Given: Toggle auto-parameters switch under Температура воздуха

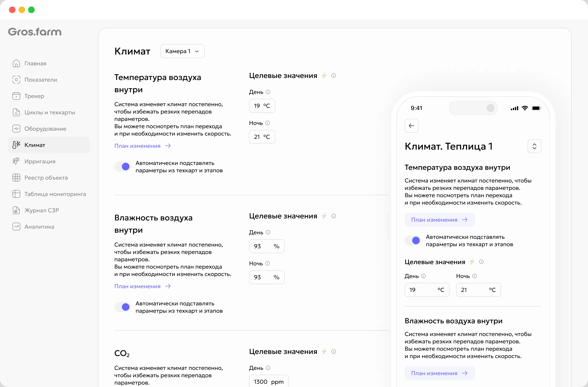Looking at the screenshot, I should [x=122, y=167].
